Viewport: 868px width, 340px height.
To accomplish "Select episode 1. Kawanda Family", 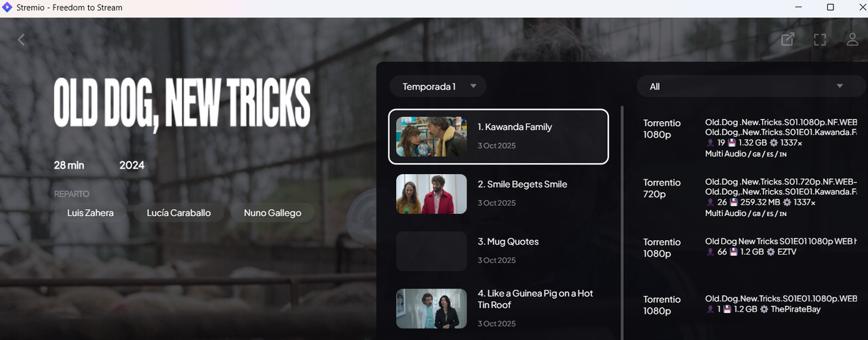I will point(498,137).
